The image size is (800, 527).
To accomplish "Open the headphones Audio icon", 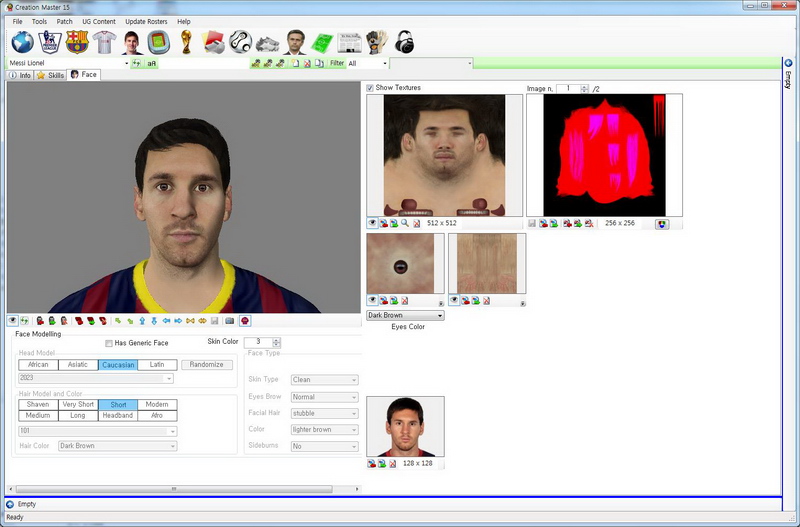I will coord(404,42).
